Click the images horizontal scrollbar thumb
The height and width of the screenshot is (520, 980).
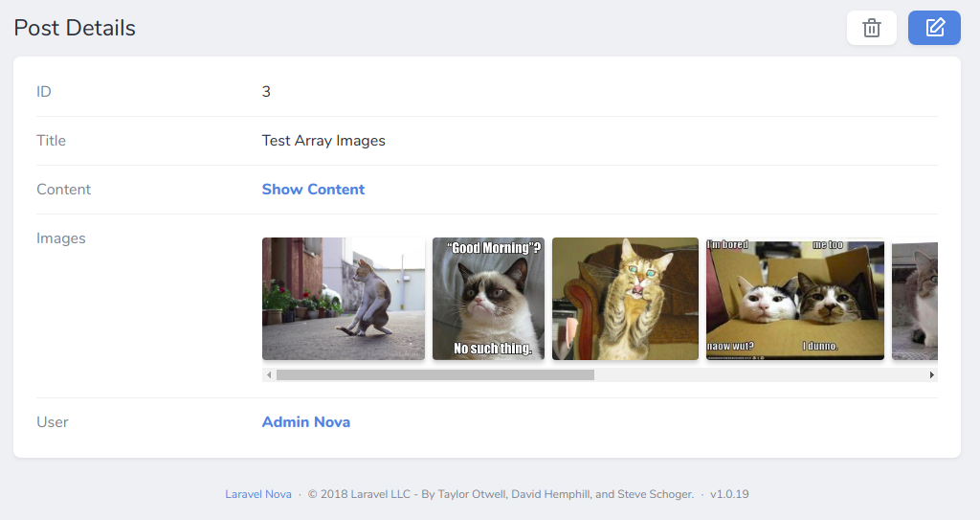tap(435, 374)
